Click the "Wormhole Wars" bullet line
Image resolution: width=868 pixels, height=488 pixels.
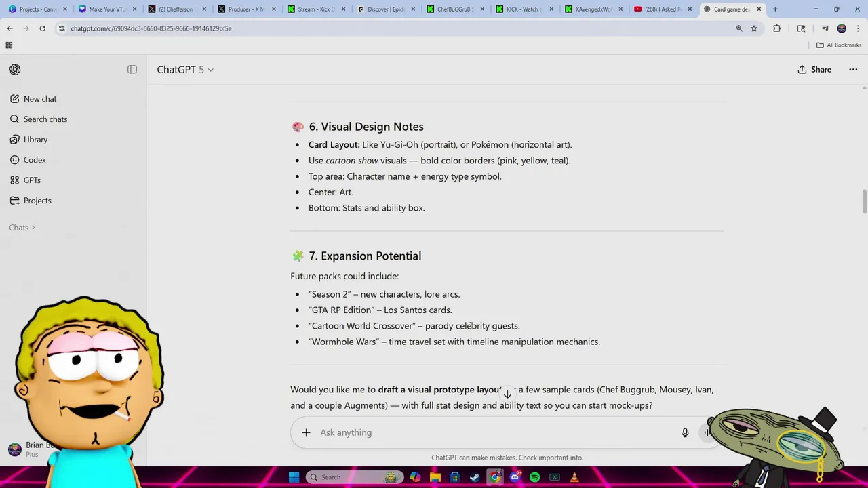(454, 342)
